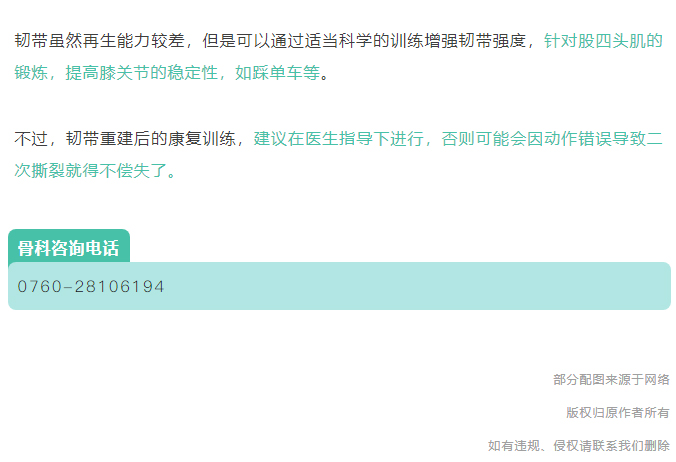The image size is (676, 462).
Task: Click the green text 否则可能会因动作错误导致二
Action: 552,139
